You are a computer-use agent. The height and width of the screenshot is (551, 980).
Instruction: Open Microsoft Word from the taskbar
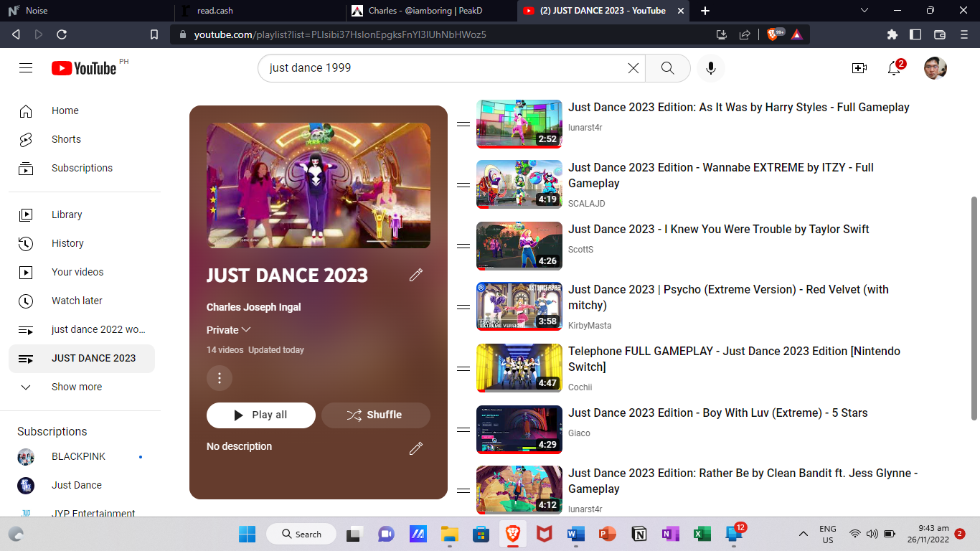(x=575, y=534)
